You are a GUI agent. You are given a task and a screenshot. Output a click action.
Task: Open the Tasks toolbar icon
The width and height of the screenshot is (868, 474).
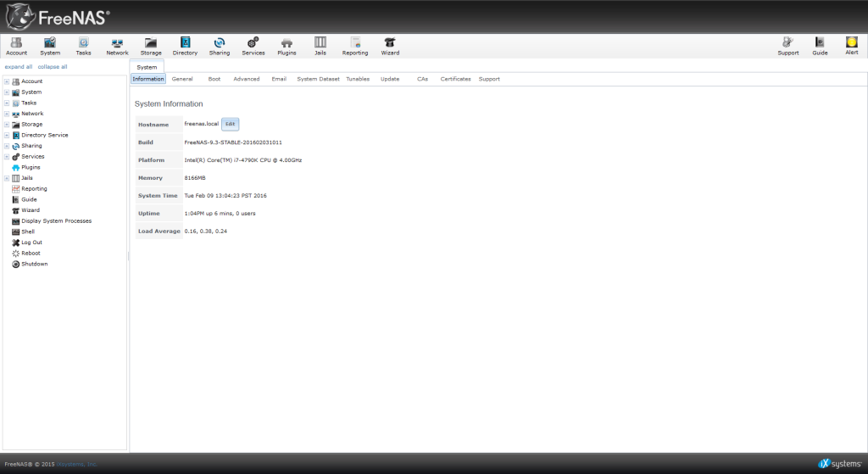84,46
